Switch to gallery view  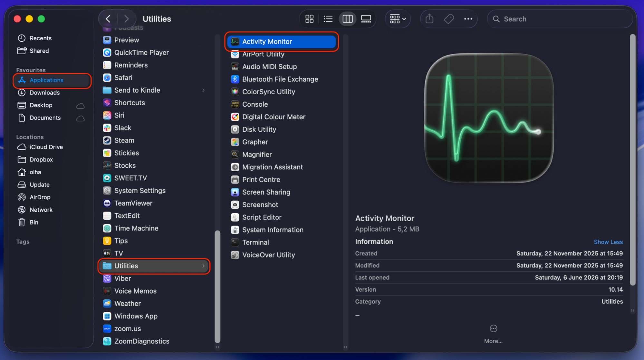pos(366,19)
